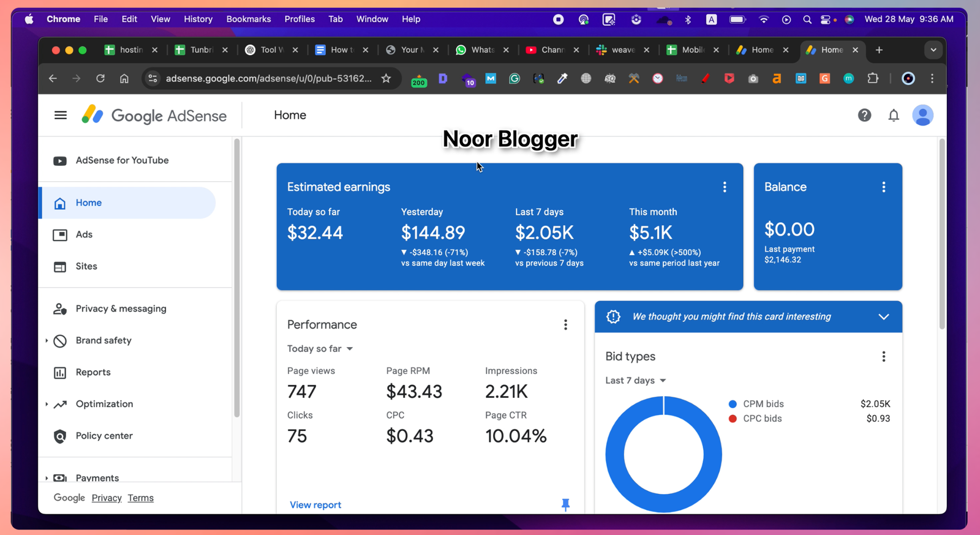This screenshot has height=535, width=980.
Task: Open the AdSense hamburger menu
Action: click(60, 115)
